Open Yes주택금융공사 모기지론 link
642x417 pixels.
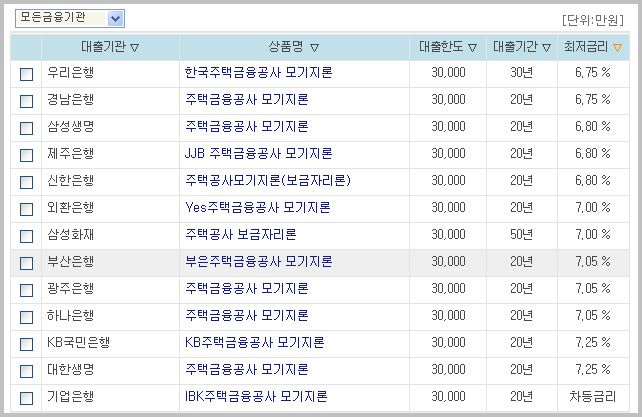pos(258,208)
